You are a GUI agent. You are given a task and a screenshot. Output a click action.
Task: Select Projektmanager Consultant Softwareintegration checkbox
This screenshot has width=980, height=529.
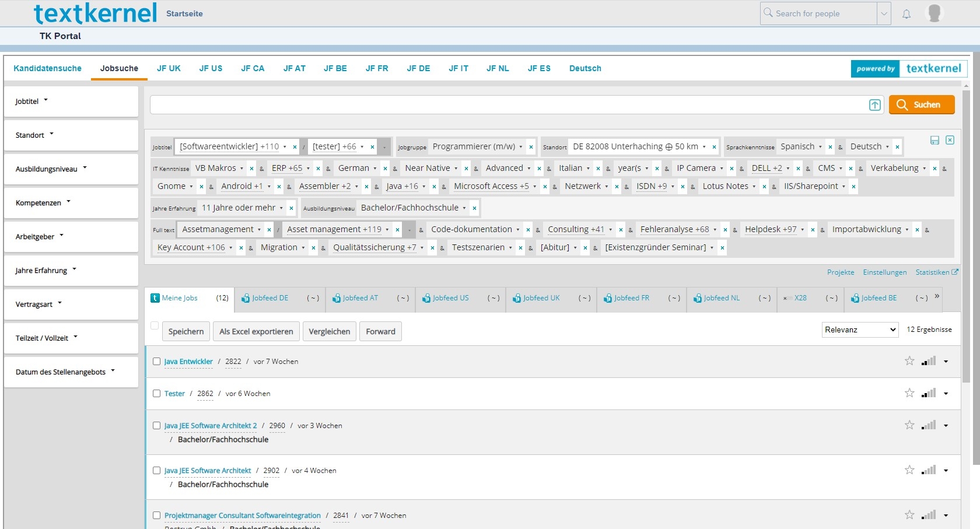point(156,516)
